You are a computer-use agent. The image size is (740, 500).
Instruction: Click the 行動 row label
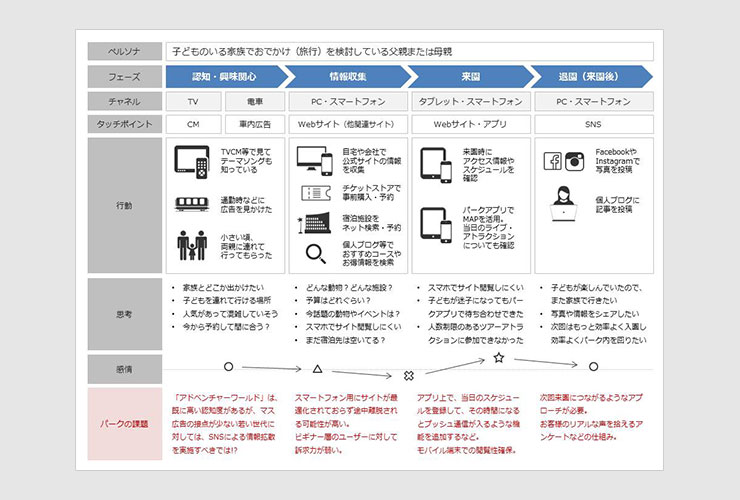click(x=125, y=205)
